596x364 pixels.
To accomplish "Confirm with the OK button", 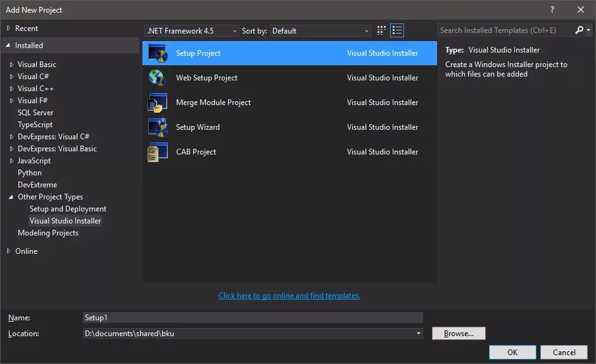I will pyautogui.click(x=512, y=352).
